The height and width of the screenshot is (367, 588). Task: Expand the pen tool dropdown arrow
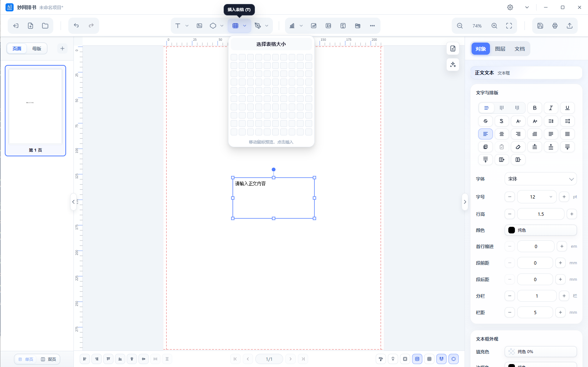pos(267,26)
